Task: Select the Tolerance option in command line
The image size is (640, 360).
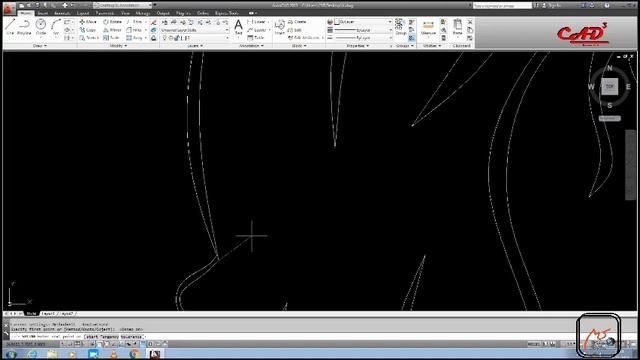Action: 131,337
